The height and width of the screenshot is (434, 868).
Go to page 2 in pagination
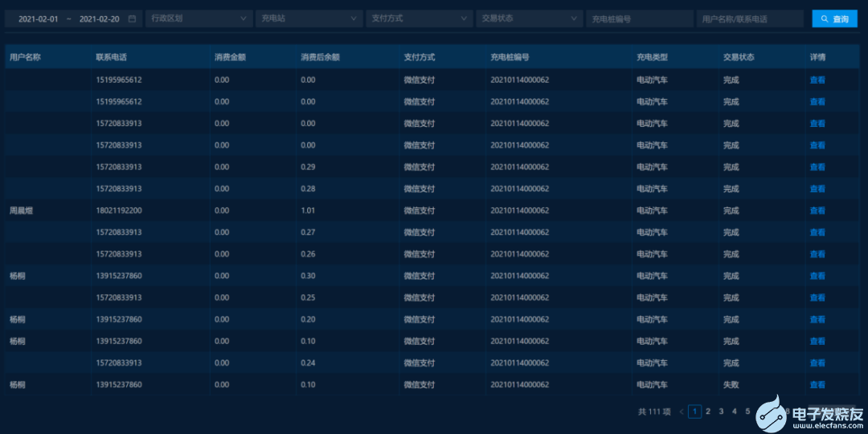pyautogui.click(x=708, y=411)
